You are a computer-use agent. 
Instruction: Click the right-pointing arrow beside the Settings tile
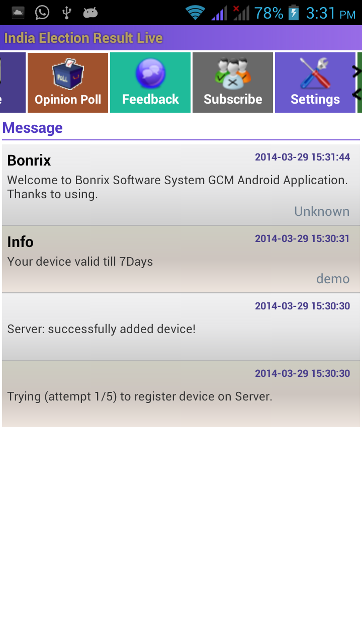pyautogui.click(x=357, y=72)
